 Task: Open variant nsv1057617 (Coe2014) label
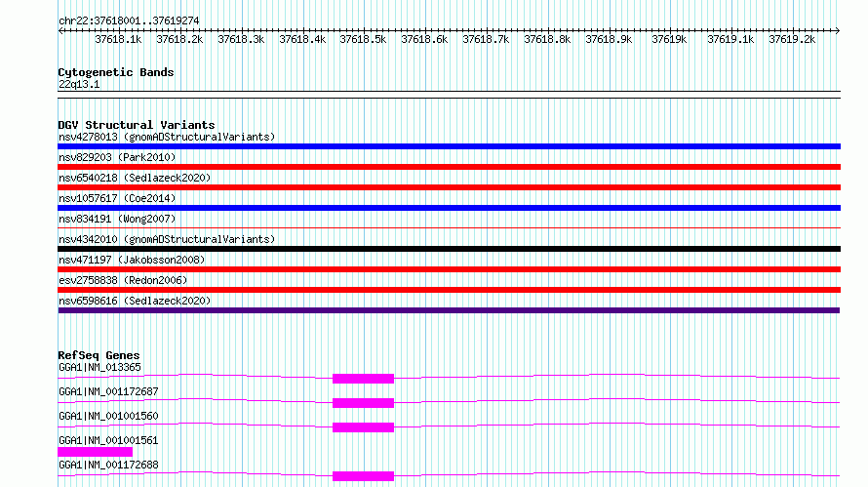click(x=117, y=198)
